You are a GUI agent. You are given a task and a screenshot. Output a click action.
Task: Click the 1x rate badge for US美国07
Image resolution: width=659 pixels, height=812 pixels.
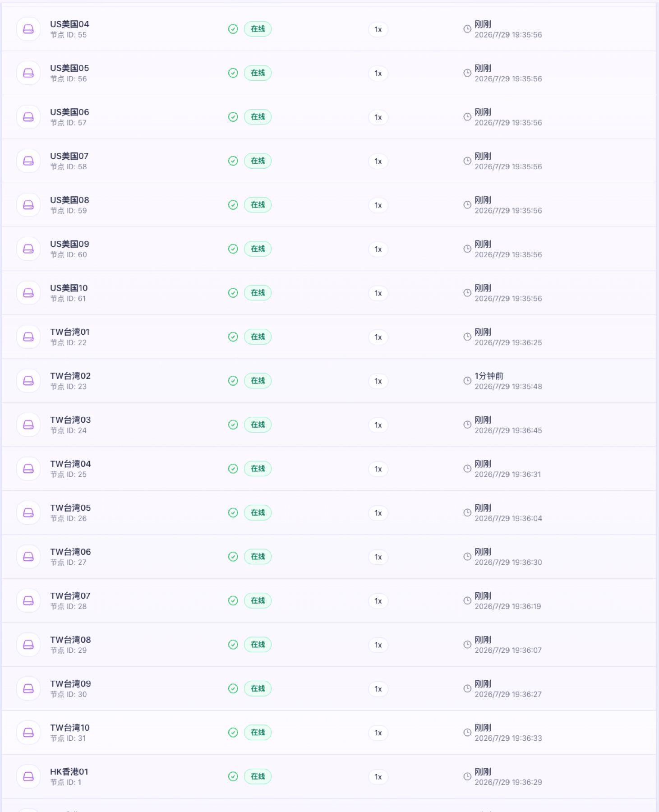(378, 161)
